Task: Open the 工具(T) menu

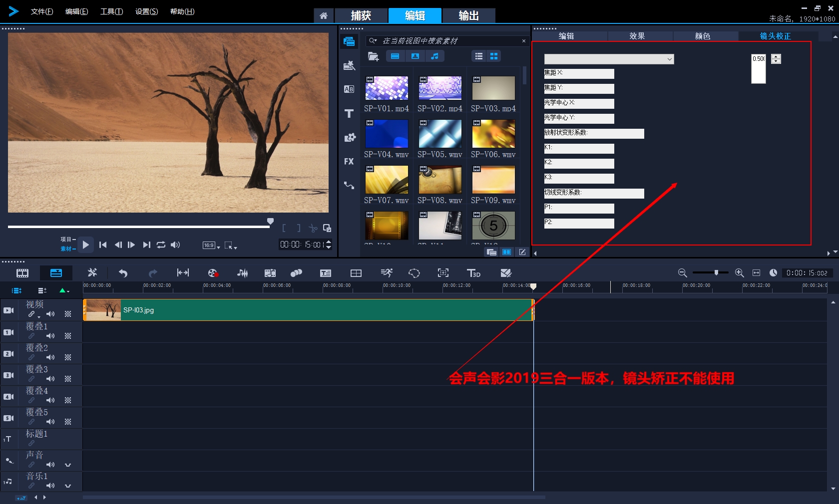Action: tap(111, 11)
